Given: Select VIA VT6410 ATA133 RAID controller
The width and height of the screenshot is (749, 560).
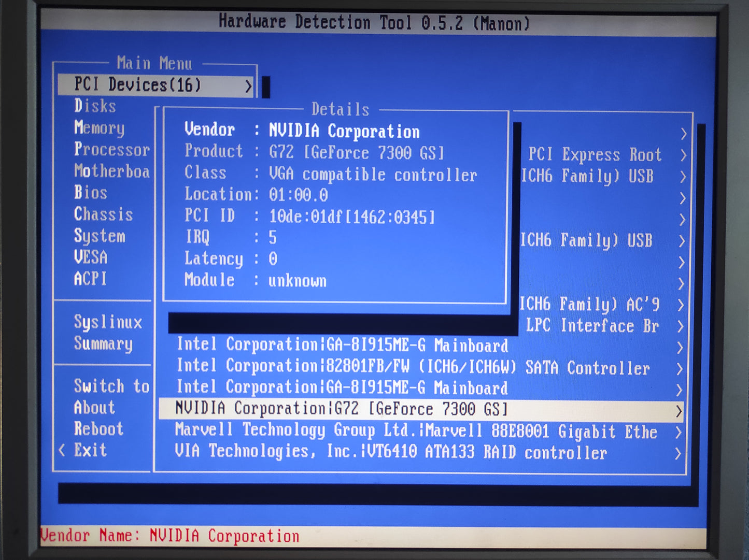Looking at the screenshot, I should point(390,452).
